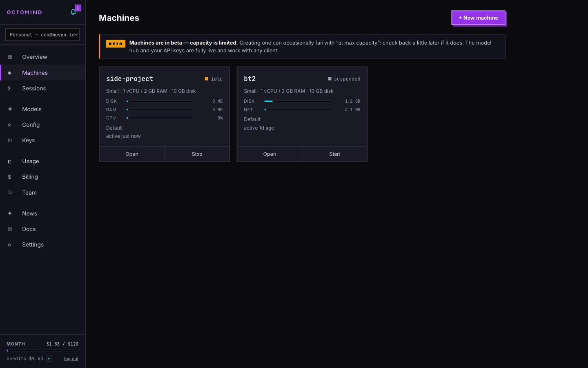This screenshot has height=368, width=588.
Task: Click the Billing dollar icon
Action: click(x=9, y=177)
